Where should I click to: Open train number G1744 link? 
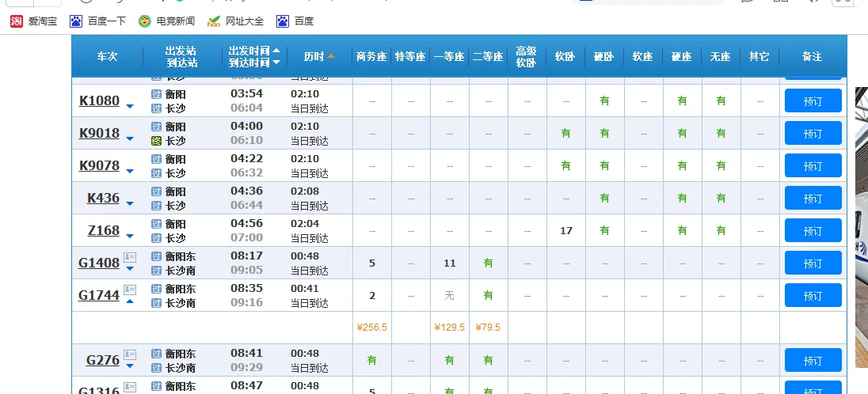click(99, 296)
